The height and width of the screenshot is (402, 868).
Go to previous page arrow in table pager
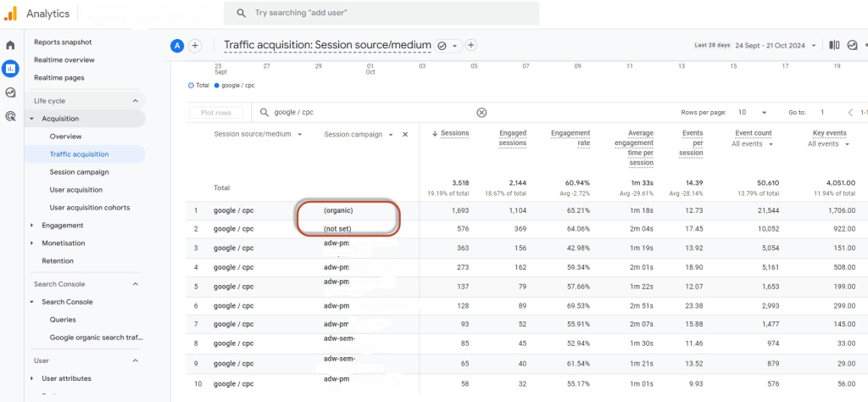click(x=850, y=113)
